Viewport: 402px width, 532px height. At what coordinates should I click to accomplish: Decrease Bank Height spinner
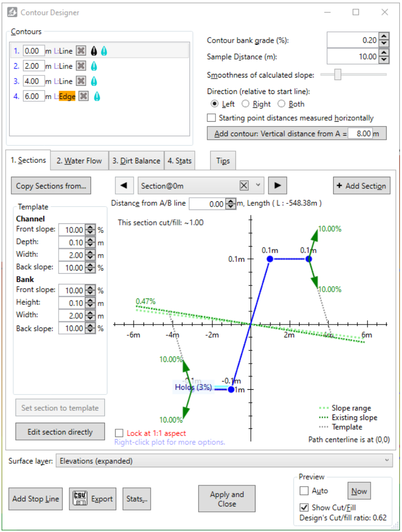90,306
